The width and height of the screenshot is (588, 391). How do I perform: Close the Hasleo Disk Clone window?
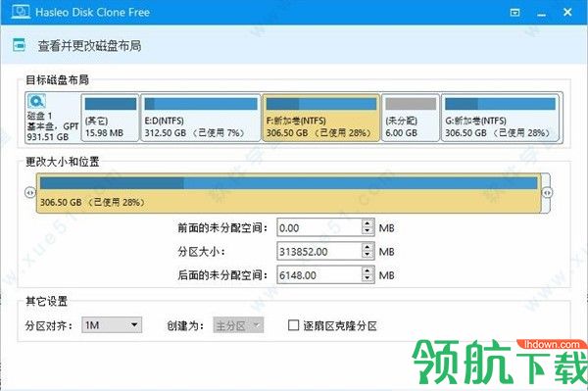click(x=567, y=13)
